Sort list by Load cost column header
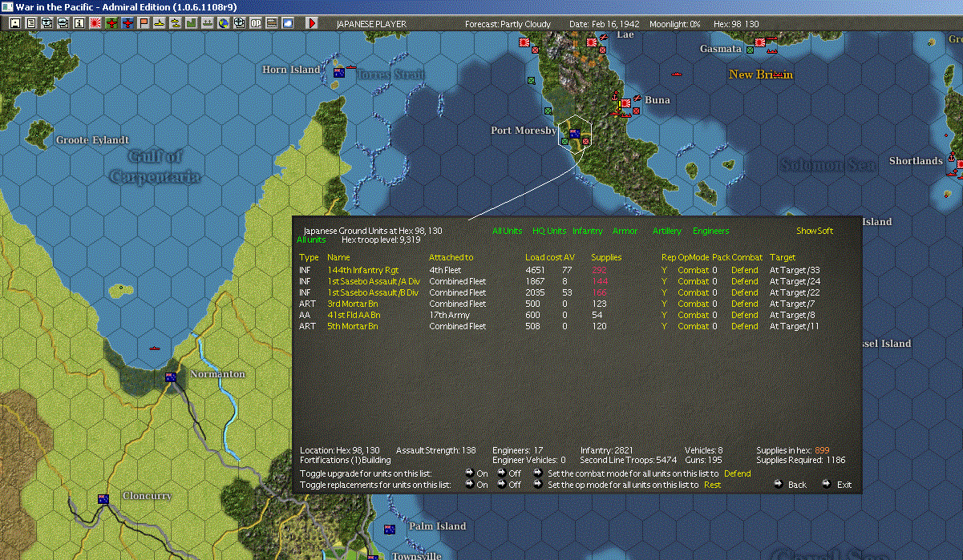Viewport: 963px width, 560px height. pyautogui.click(x=543, y=257)
